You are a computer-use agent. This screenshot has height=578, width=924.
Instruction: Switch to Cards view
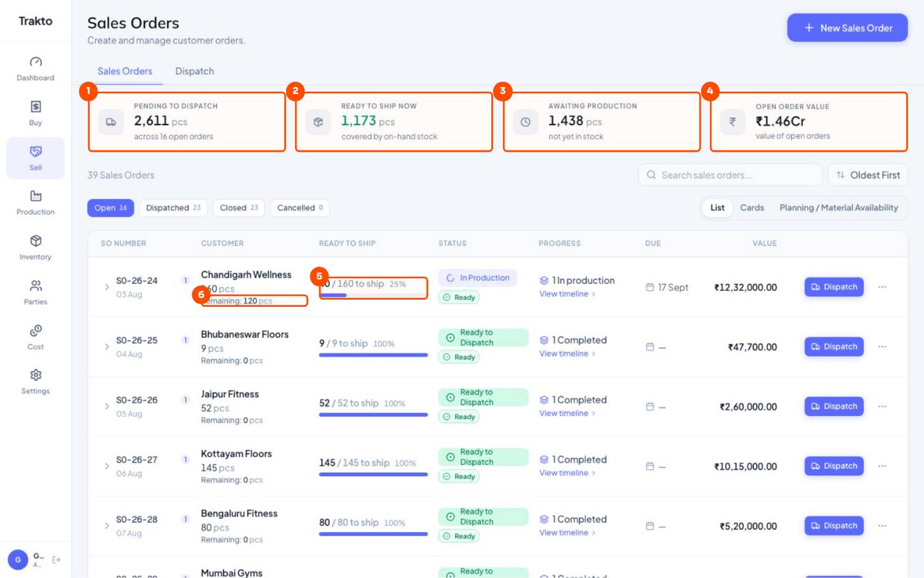click(752, 208)
